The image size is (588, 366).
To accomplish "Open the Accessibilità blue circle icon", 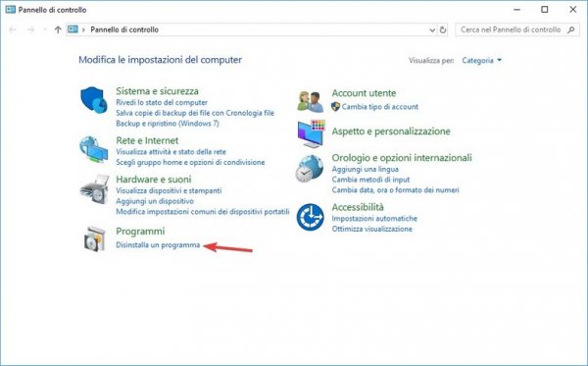I will [x=310, y=218].
